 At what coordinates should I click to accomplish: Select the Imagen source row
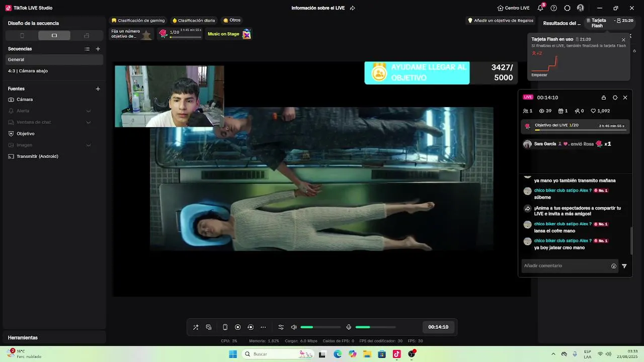(x=54, y=145)
